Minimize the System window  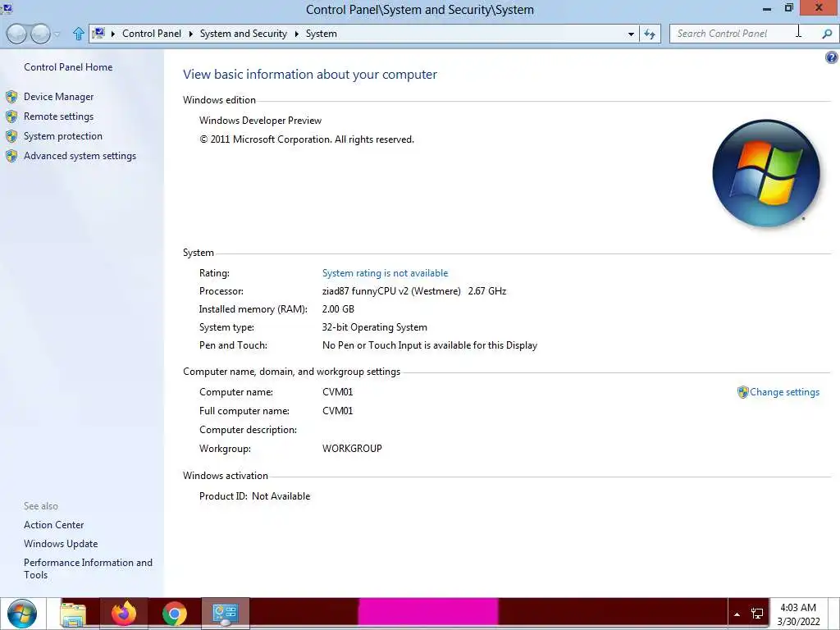tap(767, 8)
